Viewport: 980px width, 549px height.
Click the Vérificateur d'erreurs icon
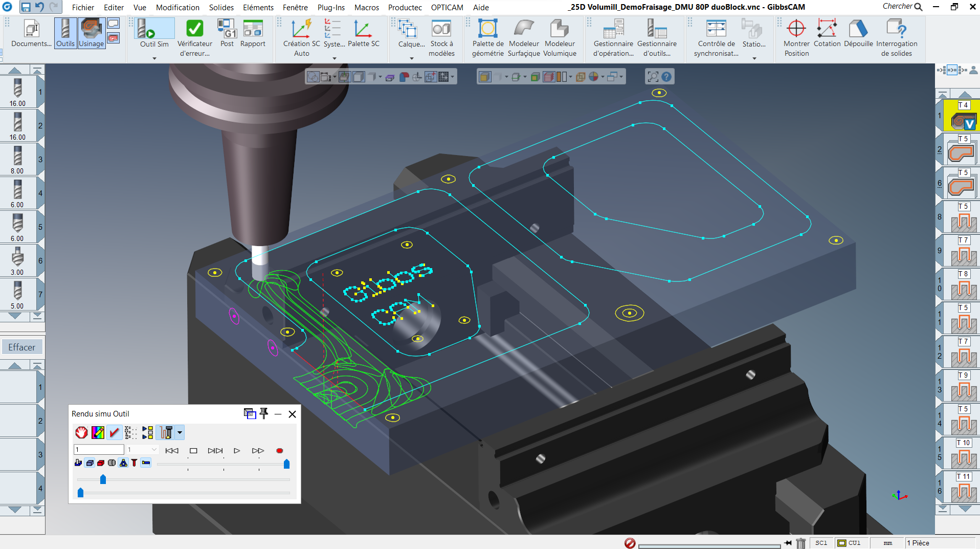(x=194, y=29)
